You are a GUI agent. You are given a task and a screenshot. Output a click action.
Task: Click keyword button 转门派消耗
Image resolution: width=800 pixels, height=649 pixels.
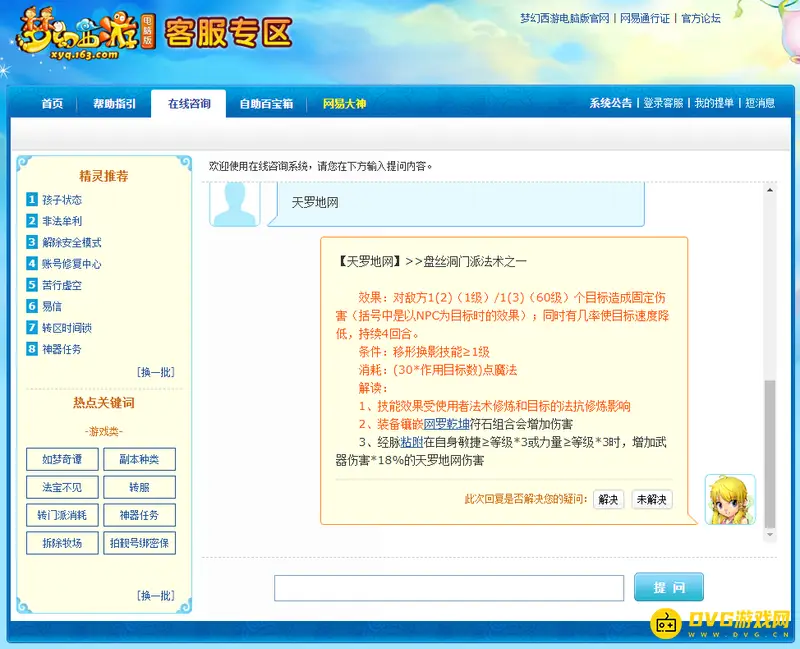(x=62, y=515)
